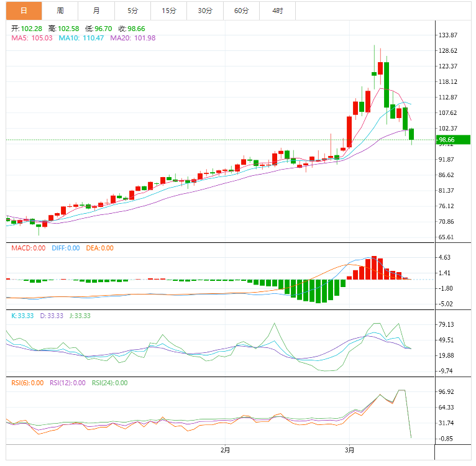
Task: Click the MA10 legend value
Action: tap(81, 39)
